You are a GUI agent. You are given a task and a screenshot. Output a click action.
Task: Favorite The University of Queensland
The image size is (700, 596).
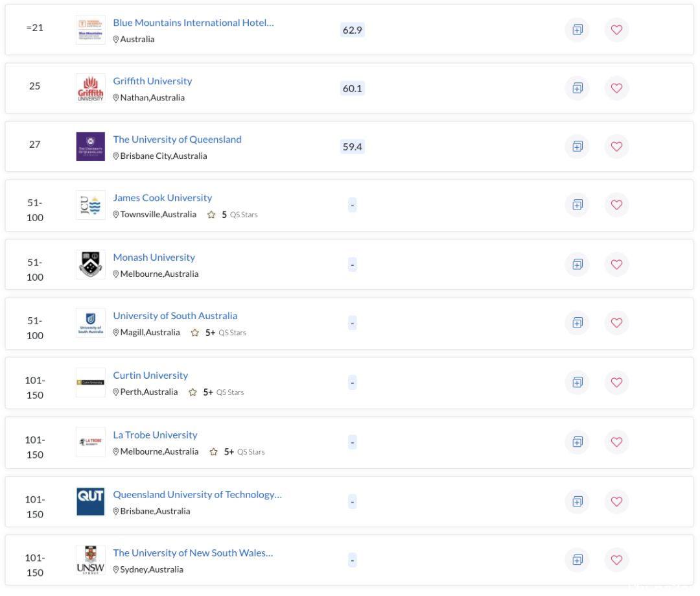point(616,147)
